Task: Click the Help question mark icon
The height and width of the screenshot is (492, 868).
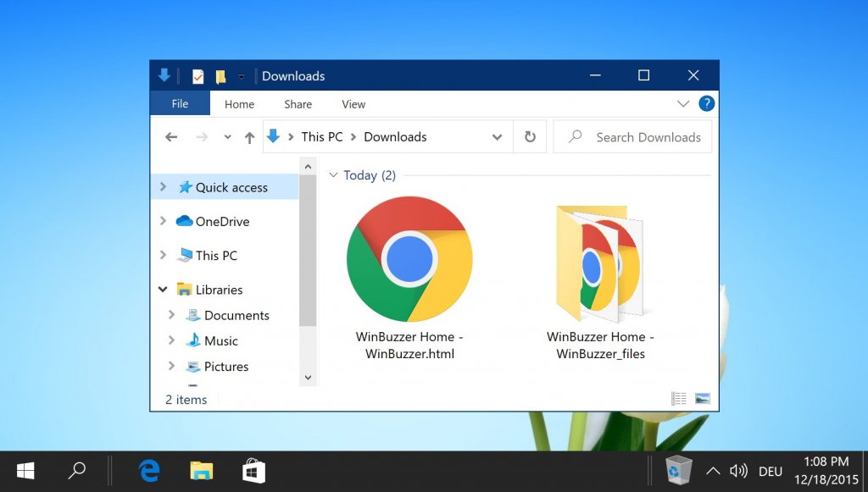Action: 706,103
